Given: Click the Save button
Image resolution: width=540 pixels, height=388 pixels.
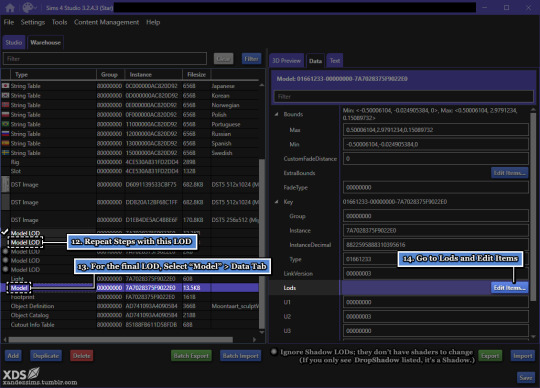Looking at the screenshot, I should click(x=526, y=378).
